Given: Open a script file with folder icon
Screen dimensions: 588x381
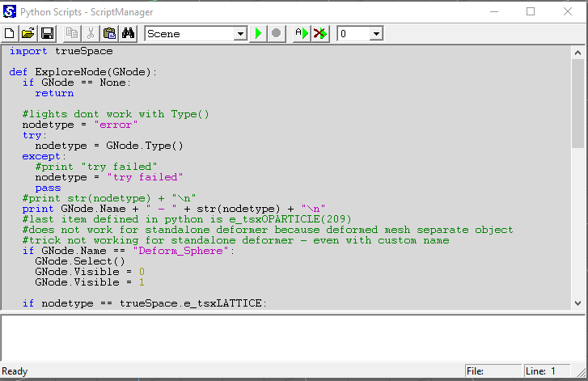Looking at the screenshot, I should click(28, 34).
